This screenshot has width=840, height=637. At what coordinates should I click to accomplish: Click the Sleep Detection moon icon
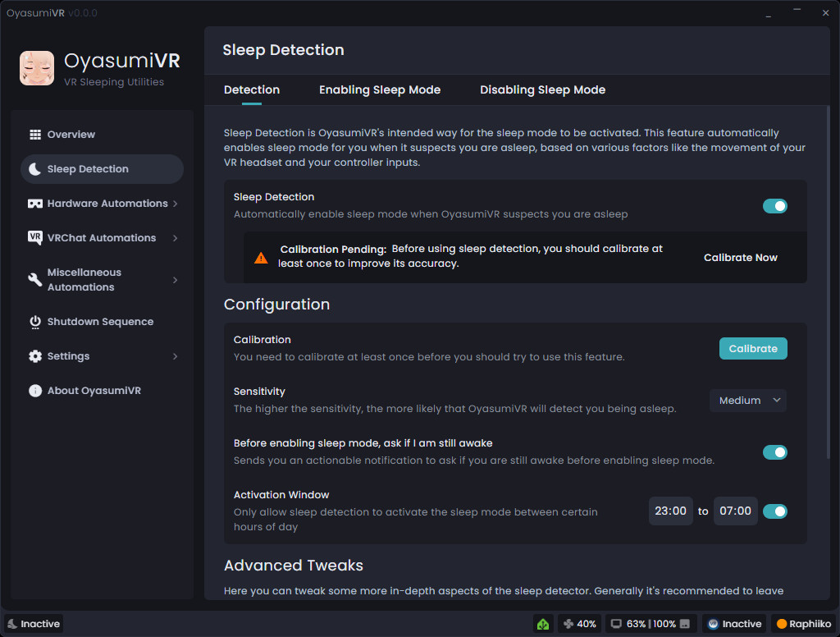click(34, 169)
